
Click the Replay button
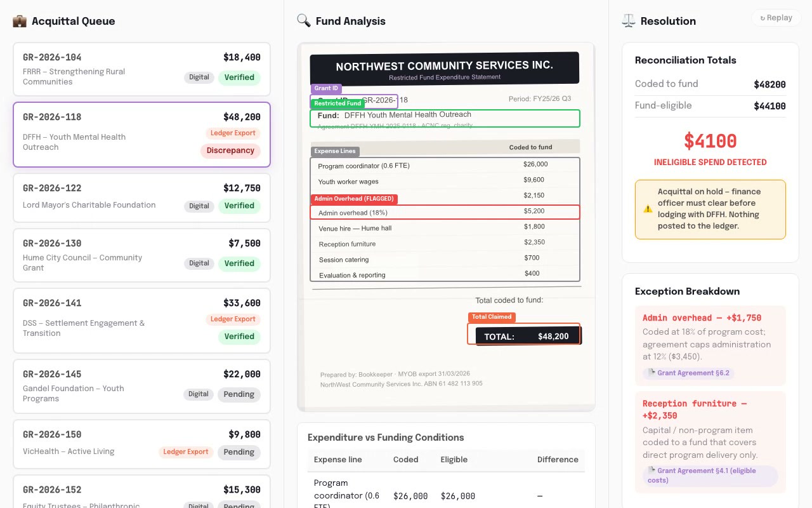(x=776, y=18)
